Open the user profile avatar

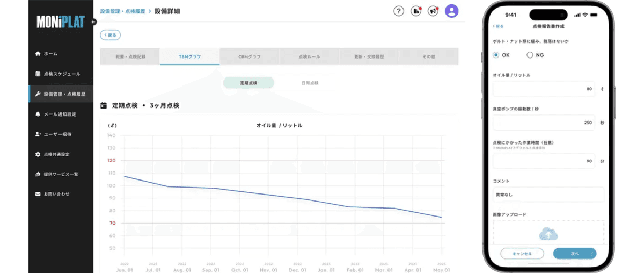(x=452, y=11)
